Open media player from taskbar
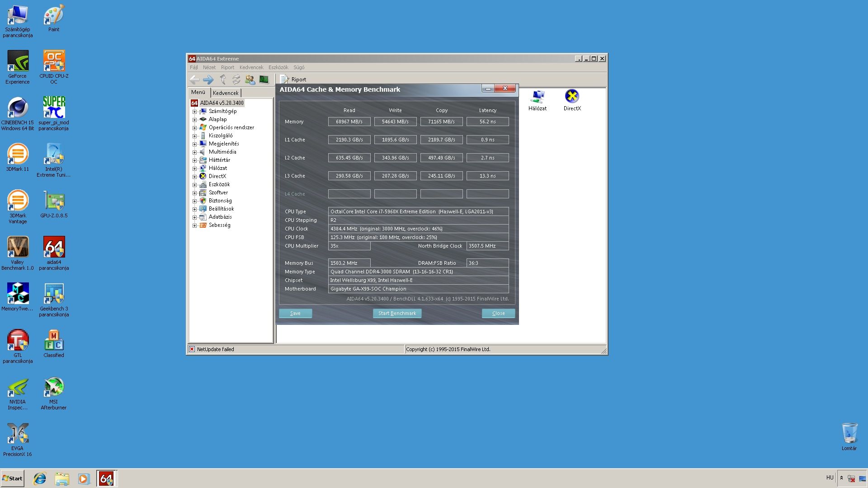The image size is (868, 488). [84, 479]
